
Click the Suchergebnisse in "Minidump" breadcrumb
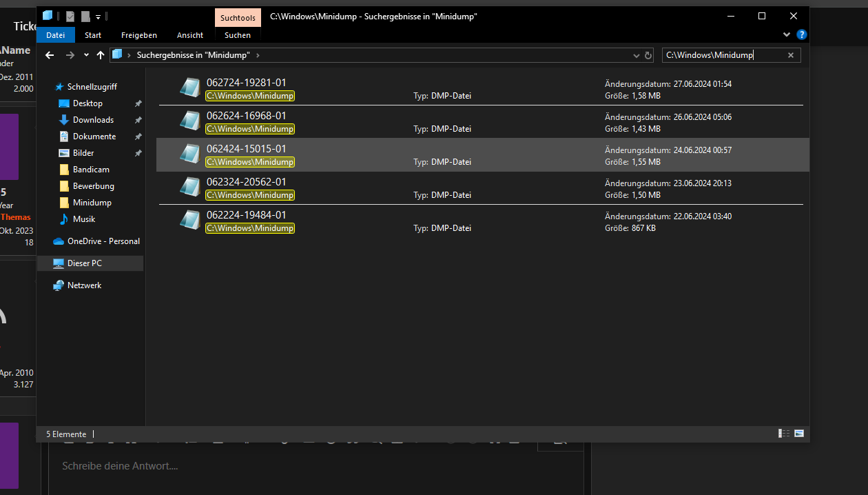tap(193, 55)
